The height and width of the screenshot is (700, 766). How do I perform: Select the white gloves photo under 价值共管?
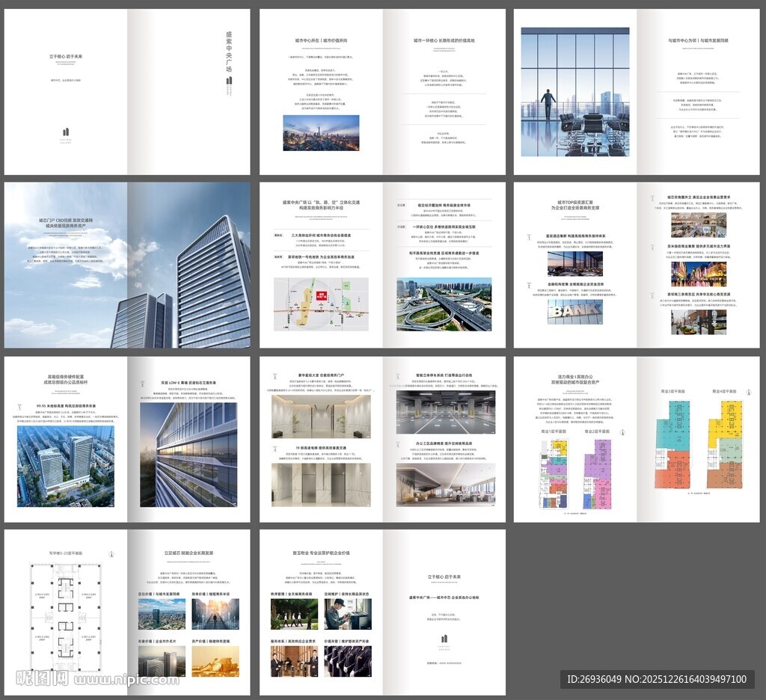348,661
